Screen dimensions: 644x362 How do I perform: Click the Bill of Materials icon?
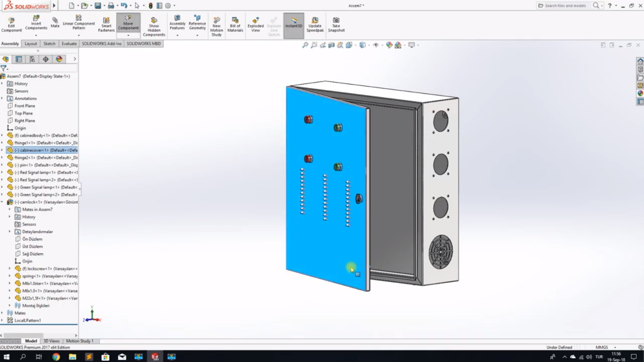(235, 24)
